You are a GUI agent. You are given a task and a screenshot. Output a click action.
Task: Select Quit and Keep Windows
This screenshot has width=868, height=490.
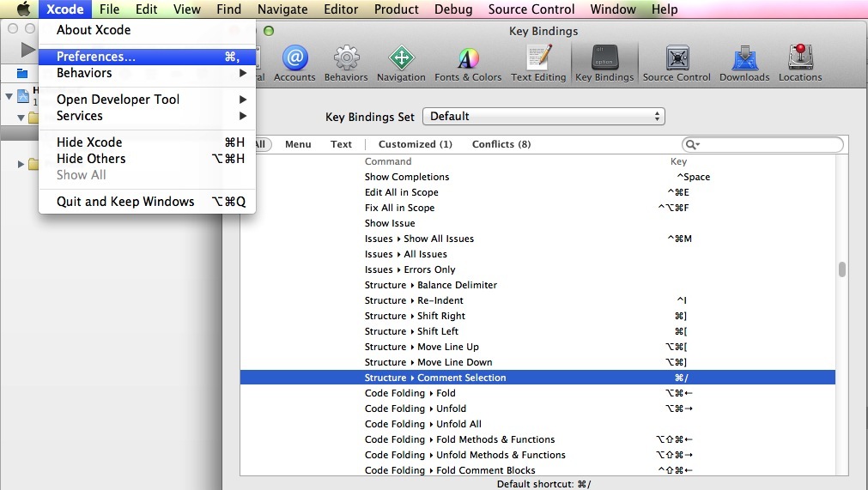(x=148, y=202)
